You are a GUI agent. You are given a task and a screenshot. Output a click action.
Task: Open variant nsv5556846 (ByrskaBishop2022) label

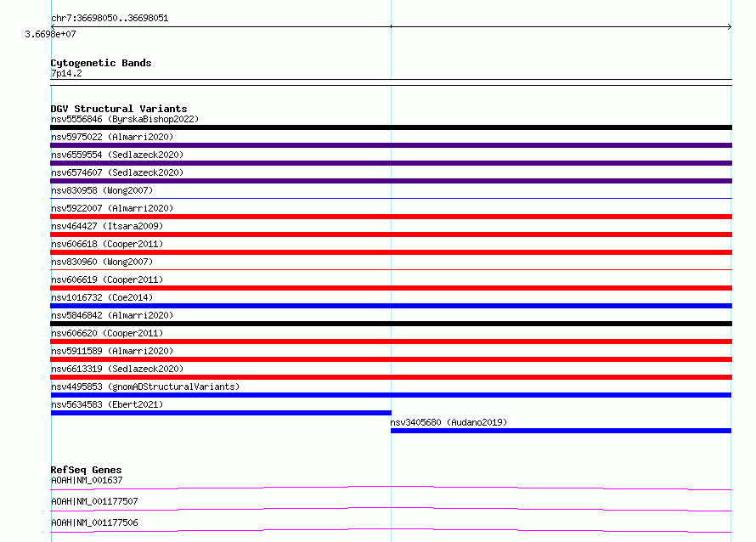tap(125, 119)
